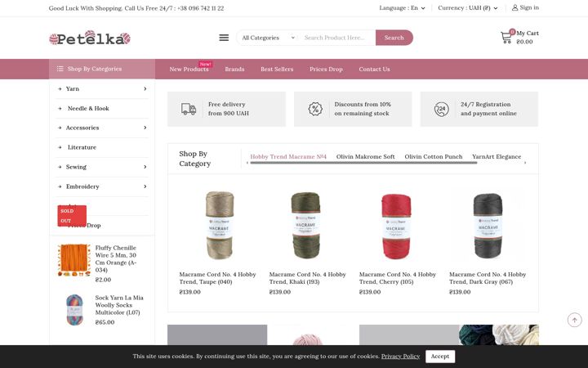Viewport: 588px width, 368px height.
Task: Click the Sign in link
Action: pyautogui.click(x=529, y=7)
